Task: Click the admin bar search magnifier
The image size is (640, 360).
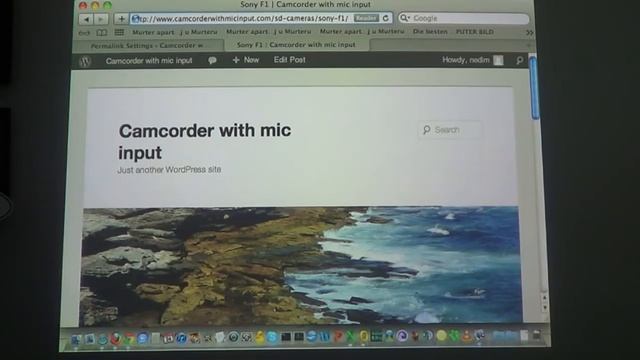Action: click(x=519, y=60)
